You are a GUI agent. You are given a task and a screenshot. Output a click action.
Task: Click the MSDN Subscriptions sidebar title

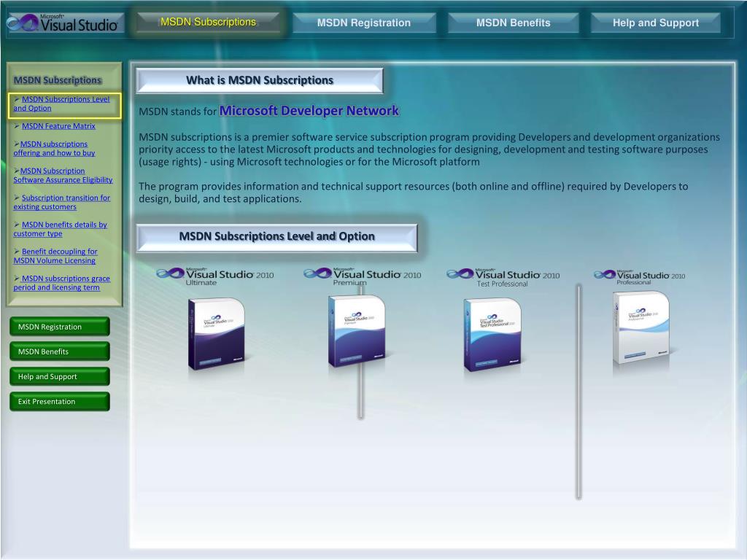point(58,80)
